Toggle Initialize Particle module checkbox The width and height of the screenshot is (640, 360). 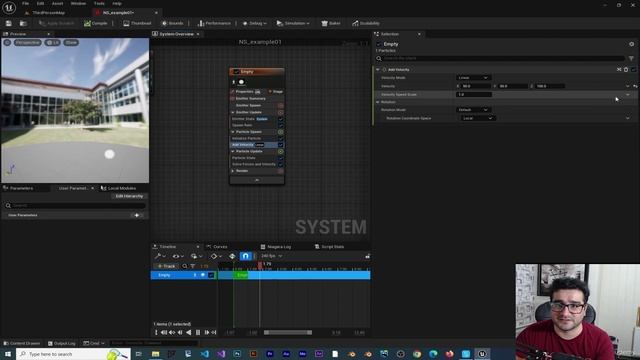[281, 138]
